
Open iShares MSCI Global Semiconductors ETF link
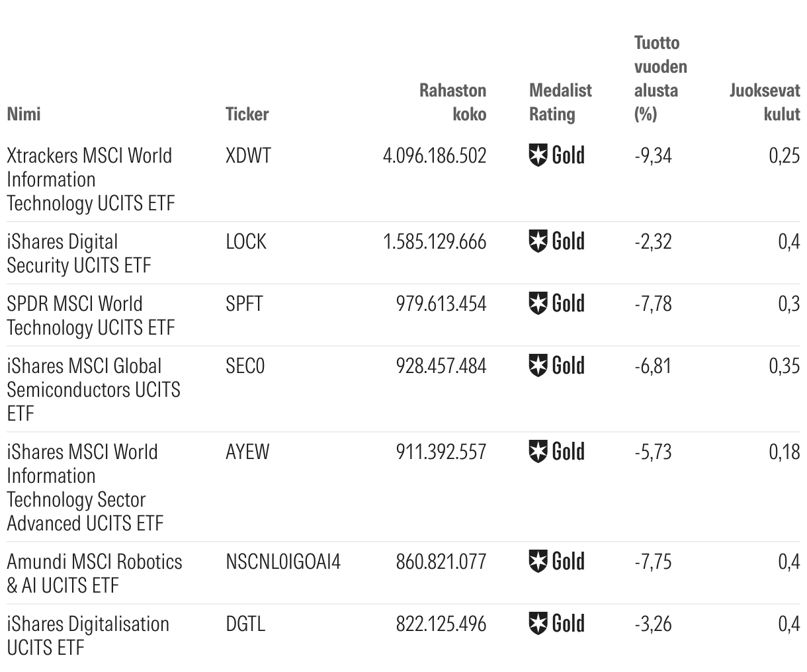[x=93, y=389]
